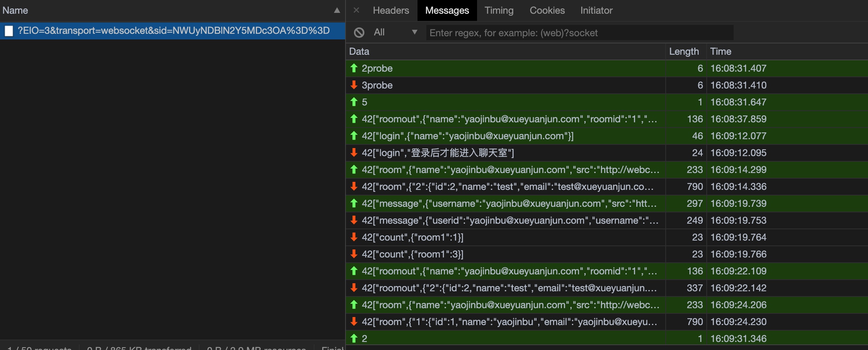868x350 pixels.
Task: Click the length value 249
Action: point(695,220)
